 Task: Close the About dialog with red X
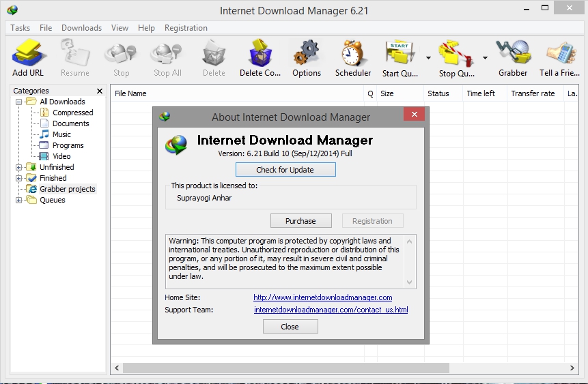pos(414,115)
